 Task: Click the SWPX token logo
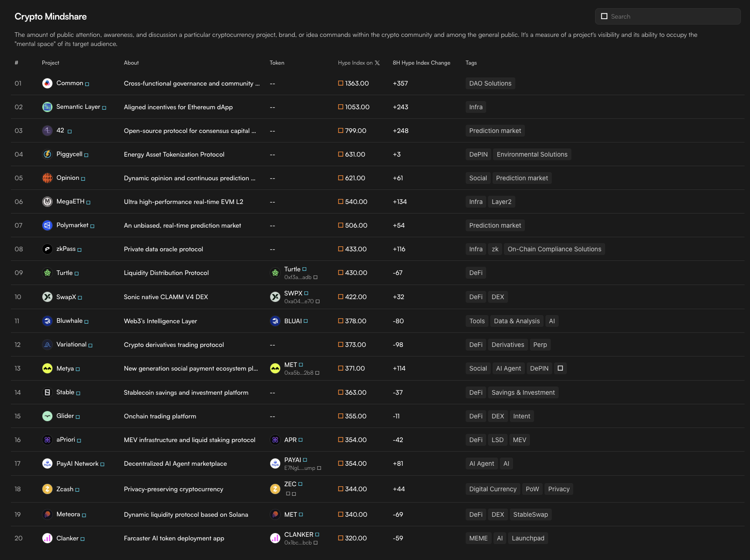275,297
